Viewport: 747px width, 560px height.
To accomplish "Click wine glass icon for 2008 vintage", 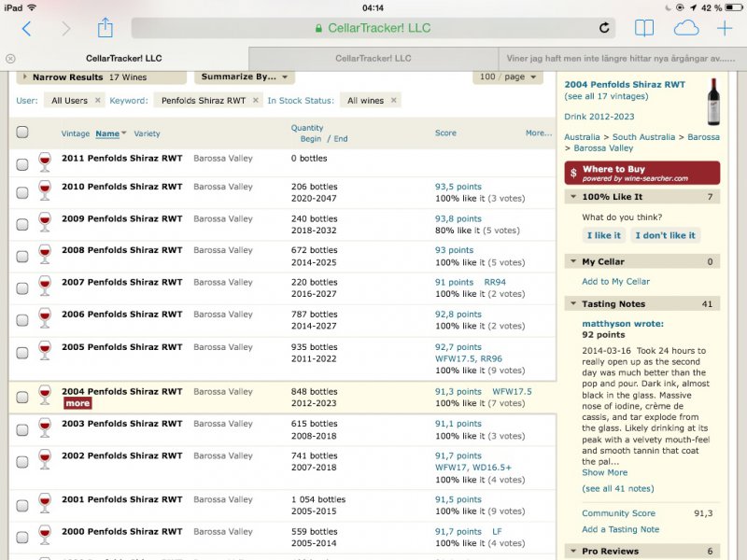I will pos(45,254).
